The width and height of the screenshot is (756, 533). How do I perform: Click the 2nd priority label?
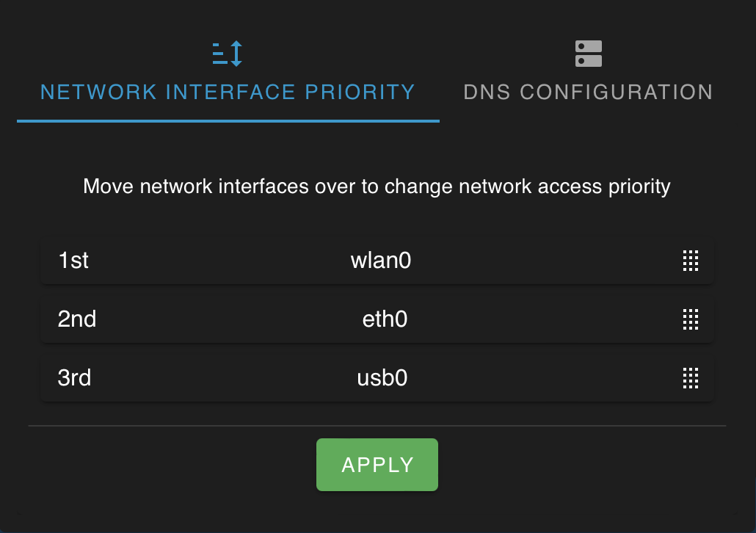[76, 319]
